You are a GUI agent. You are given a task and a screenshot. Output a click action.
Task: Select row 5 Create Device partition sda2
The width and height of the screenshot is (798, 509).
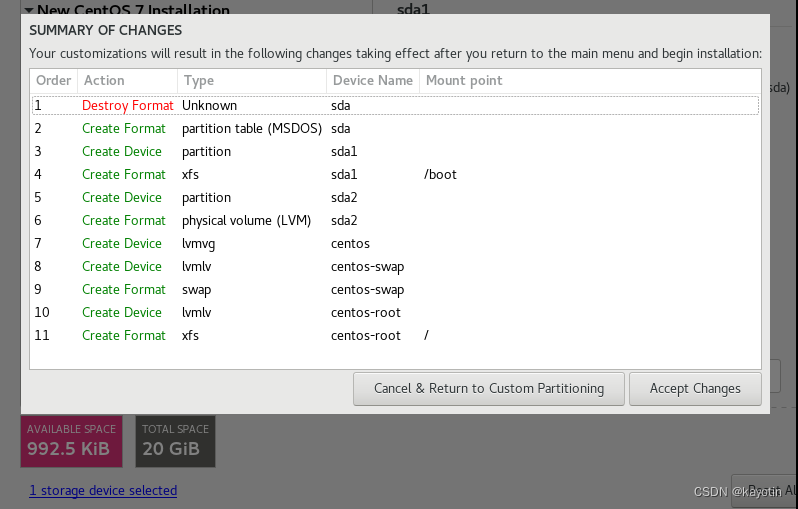(395, 197)
